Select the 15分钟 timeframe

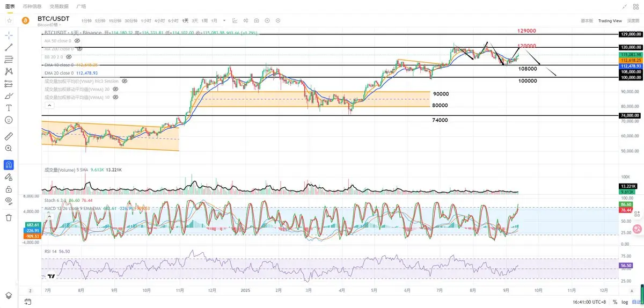click(x=115, y=20)
